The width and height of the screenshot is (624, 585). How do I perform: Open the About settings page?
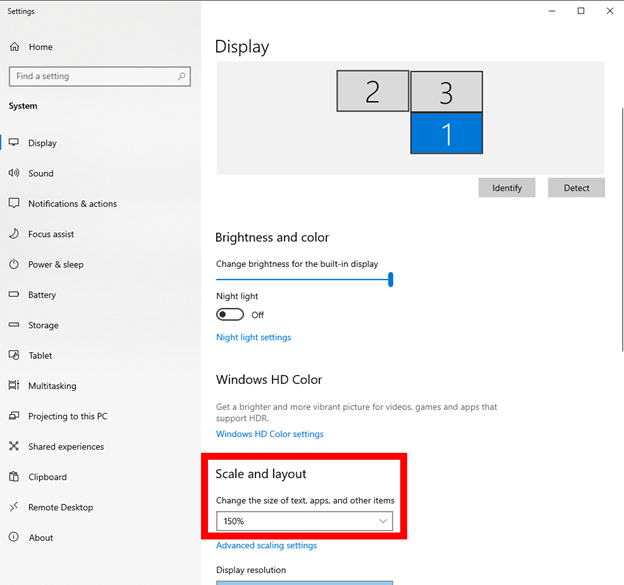[x=41, y=538]
